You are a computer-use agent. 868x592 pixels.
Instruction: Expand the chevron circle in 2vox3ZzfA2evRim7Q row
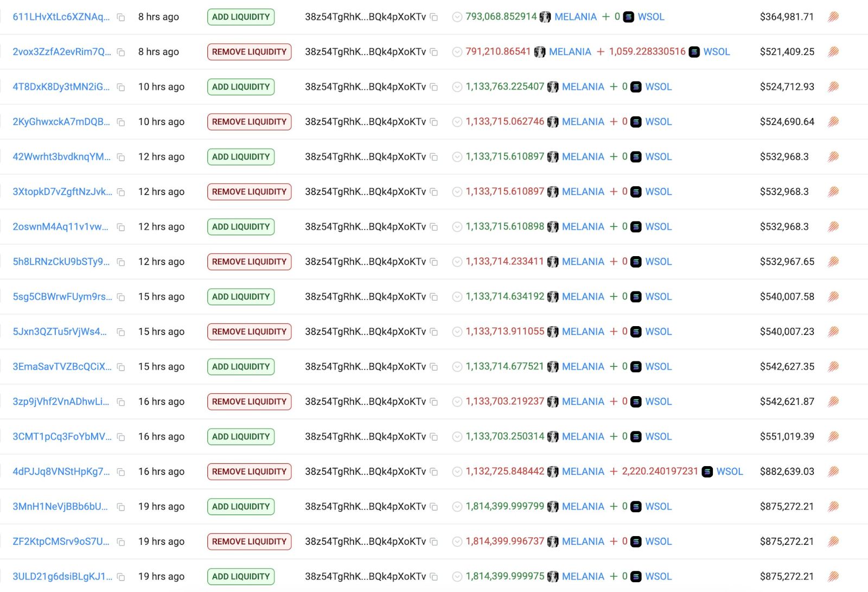coord(457,52)
